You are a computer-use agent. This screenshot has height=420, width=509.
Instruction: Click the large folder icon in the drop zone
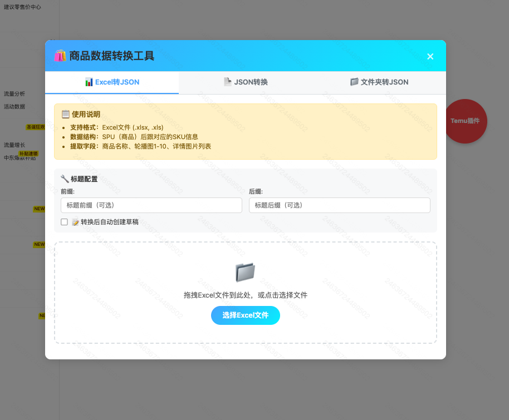(x=245, y=272)
